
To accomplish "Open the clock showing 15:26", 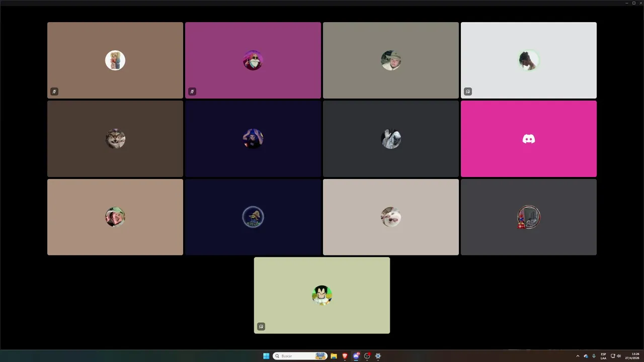I will pos(632,356).
